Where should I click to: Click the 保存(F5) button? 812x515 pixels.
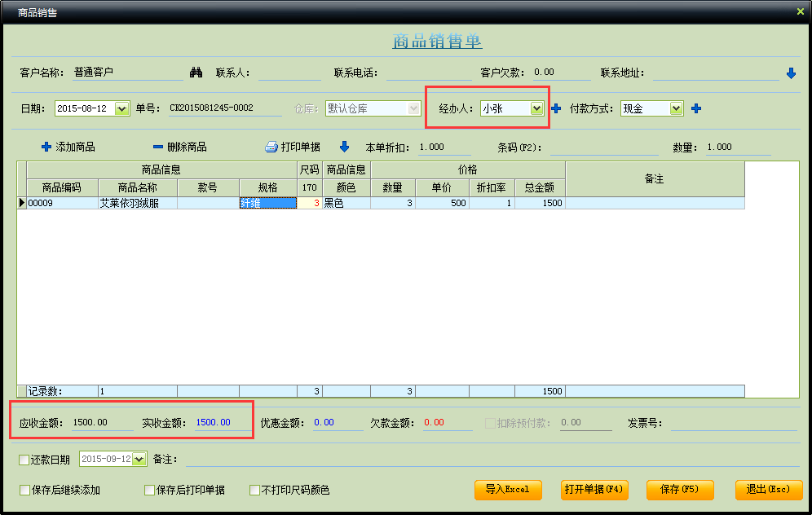(x=680, y=490)
